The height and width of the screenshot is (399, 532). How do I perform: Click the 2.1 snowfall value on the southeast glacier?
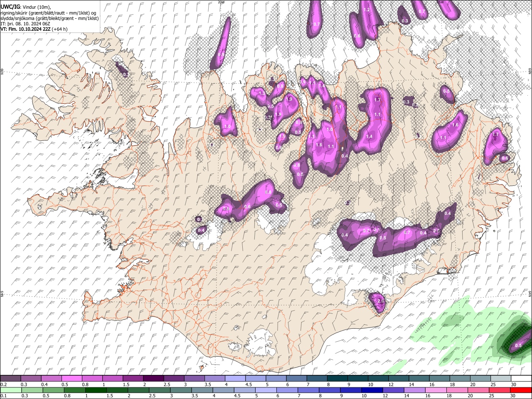click(380, 301)
